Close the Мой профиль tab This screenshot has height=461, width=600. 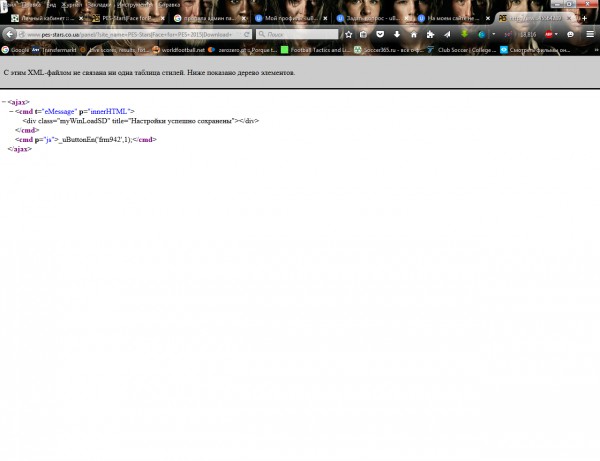click(325, 18)
